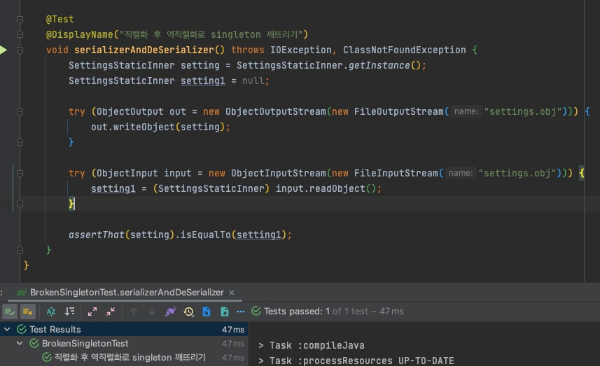
Task: Toggle Show Passed tests filter
Action: tap(10, 312)
